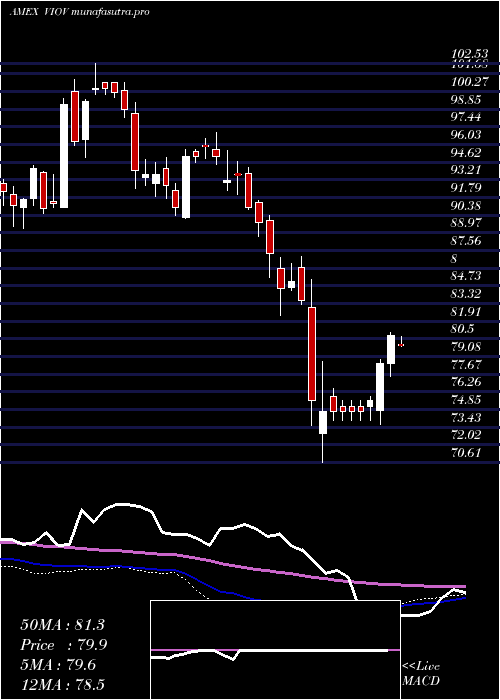Click the 88.97 price axis label
Viewport: 500px width, 700px height.
pos(467,223)
